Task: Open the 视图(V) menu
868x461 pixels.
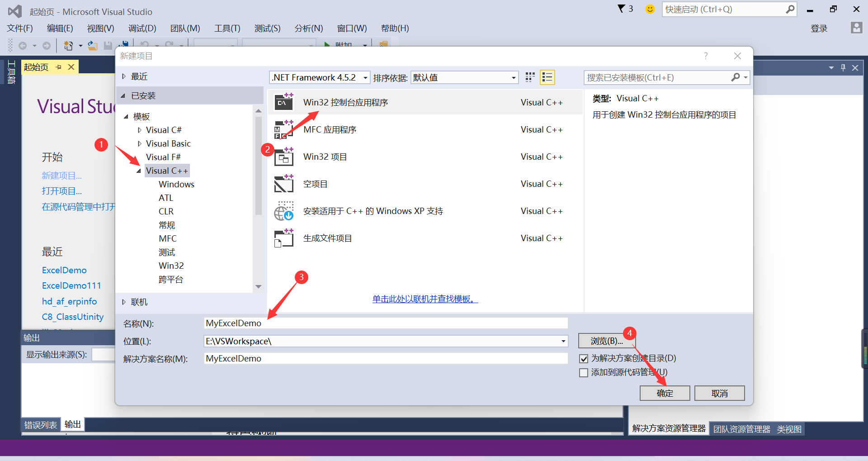Action: pos(101,29)
